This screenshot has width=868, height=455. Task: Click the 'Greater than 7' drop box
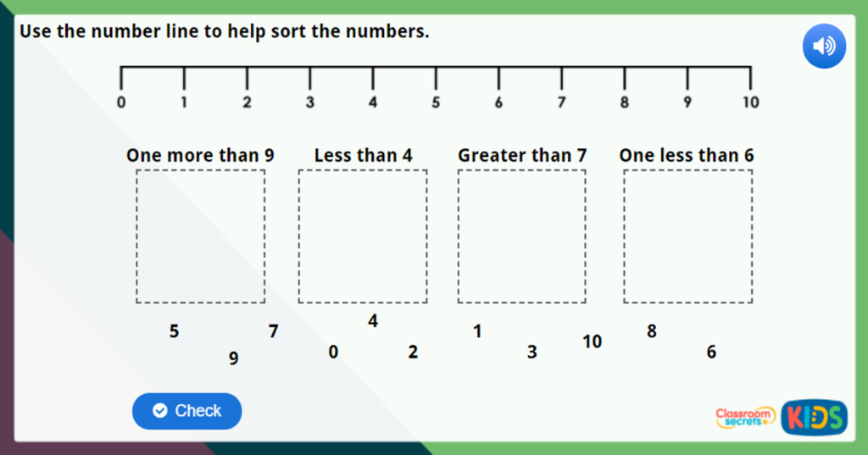521,236
